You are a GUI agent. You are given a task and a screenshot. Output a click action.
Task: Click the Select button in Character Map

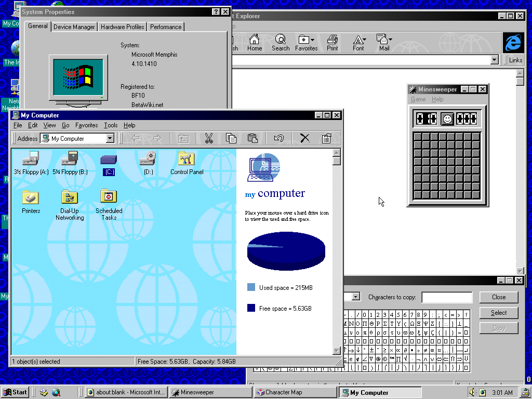[498, 312]
